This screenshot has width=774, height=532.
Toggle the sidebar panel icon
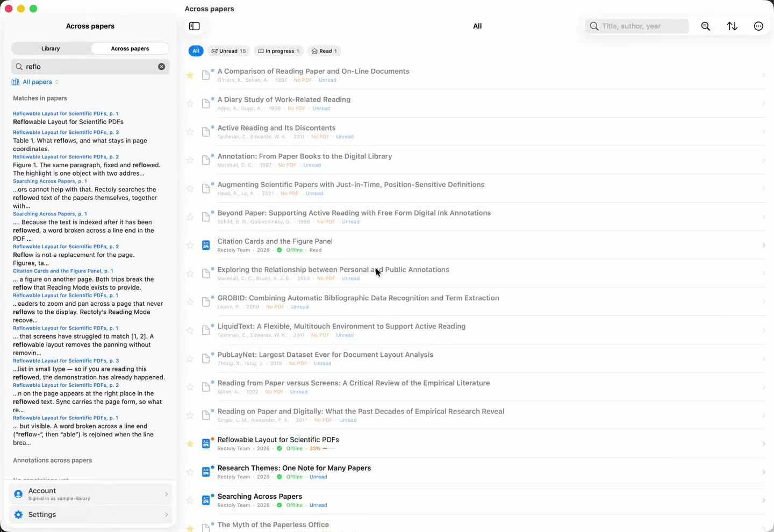click(195, 26)
